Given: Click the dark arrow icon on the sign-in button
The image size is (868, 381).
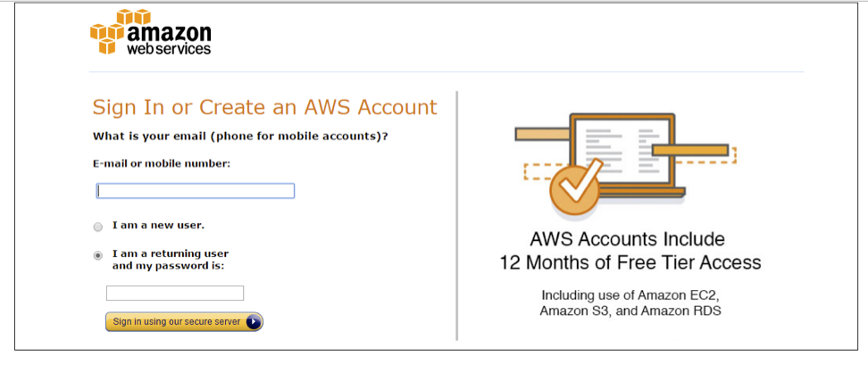Looking at the screenshot, I should point(253,322).
